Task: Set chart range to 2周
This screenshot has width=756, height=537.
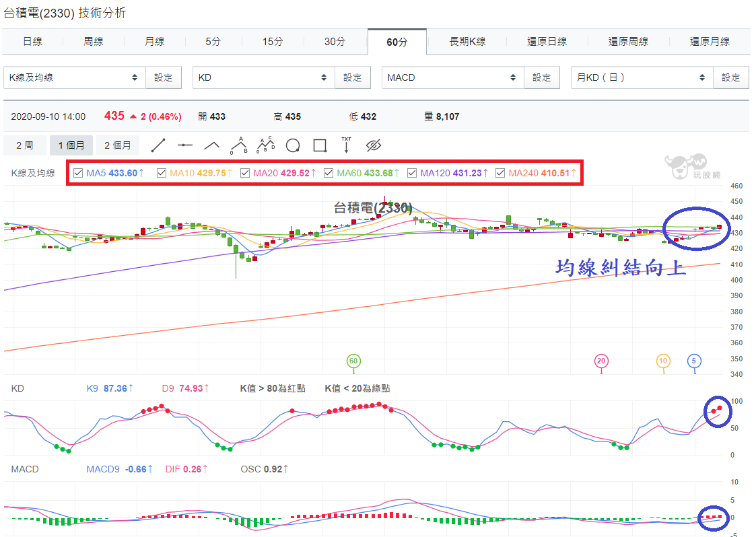Action: coord(25,145)
